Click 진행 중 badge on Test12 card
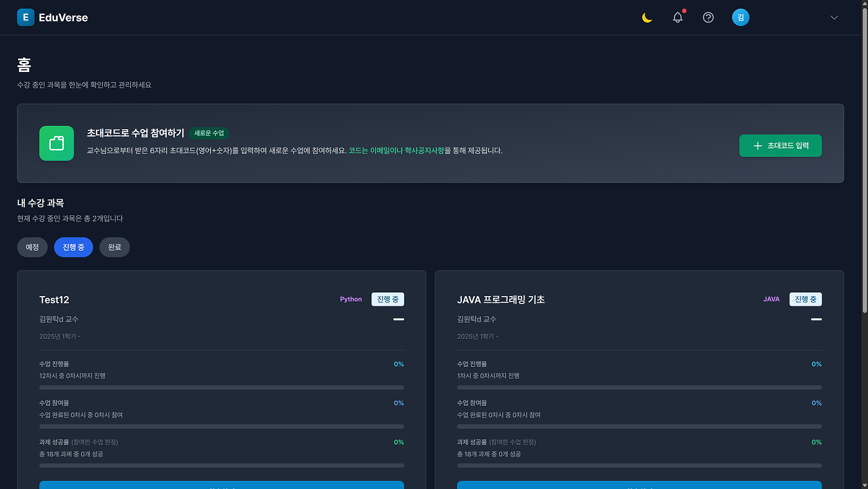 [x=387, y=299]
